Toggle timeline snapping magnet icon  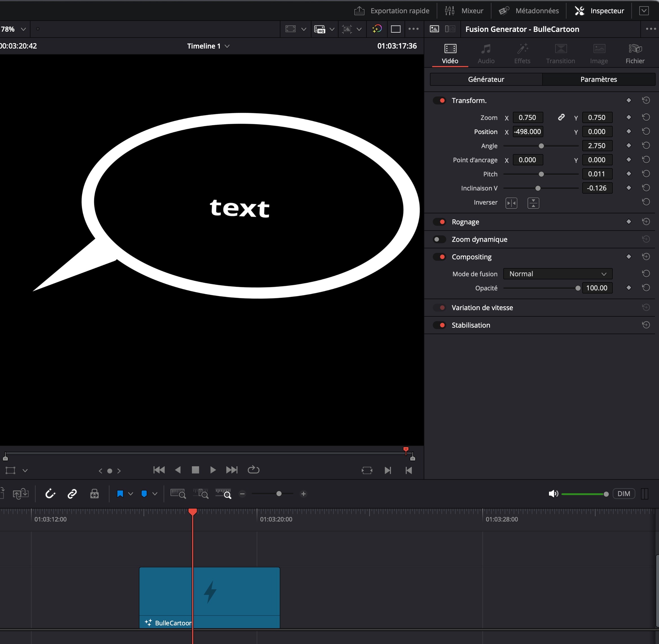(x=50, y=494)
